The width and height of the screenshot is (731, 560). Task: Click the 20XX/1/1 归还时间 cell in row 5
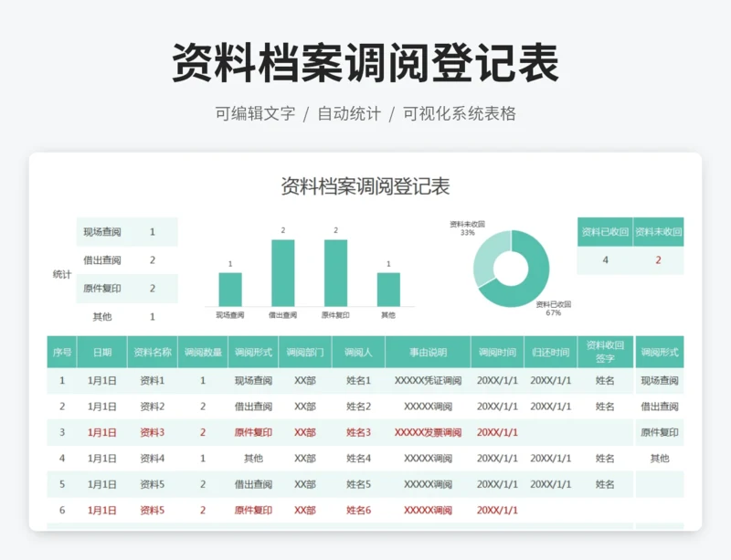click(551, 484)
